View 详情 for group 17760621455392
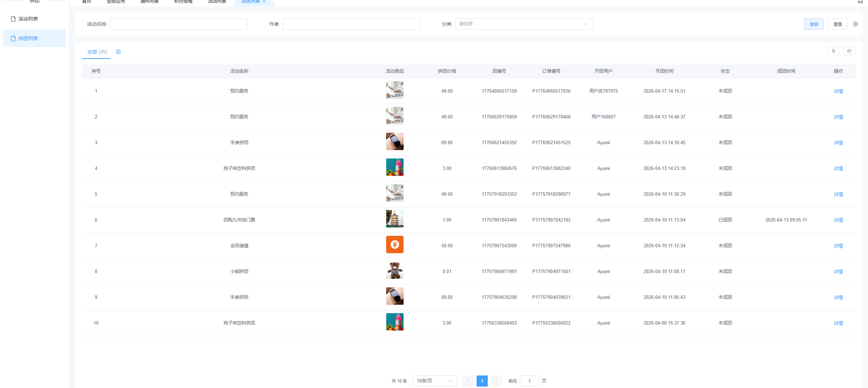Screen dimensions: 868x388 coord(838,143)
